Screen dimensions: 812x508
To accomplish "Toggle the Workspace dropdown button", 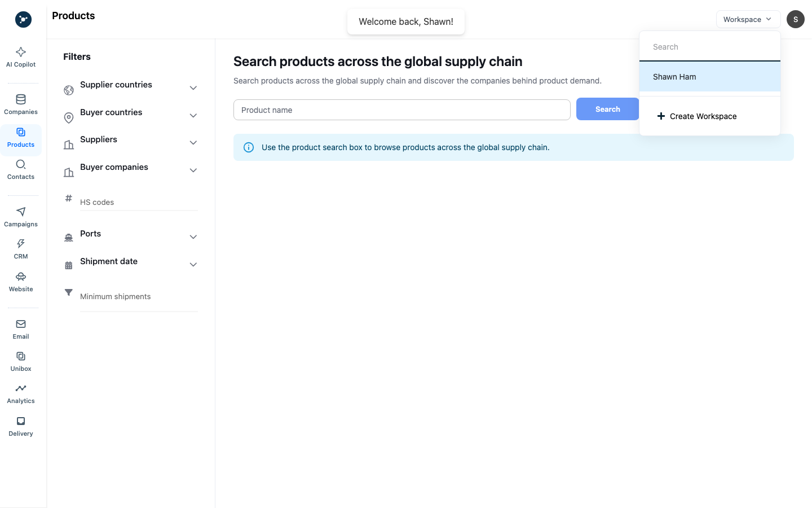I will (x=748, y=19).
